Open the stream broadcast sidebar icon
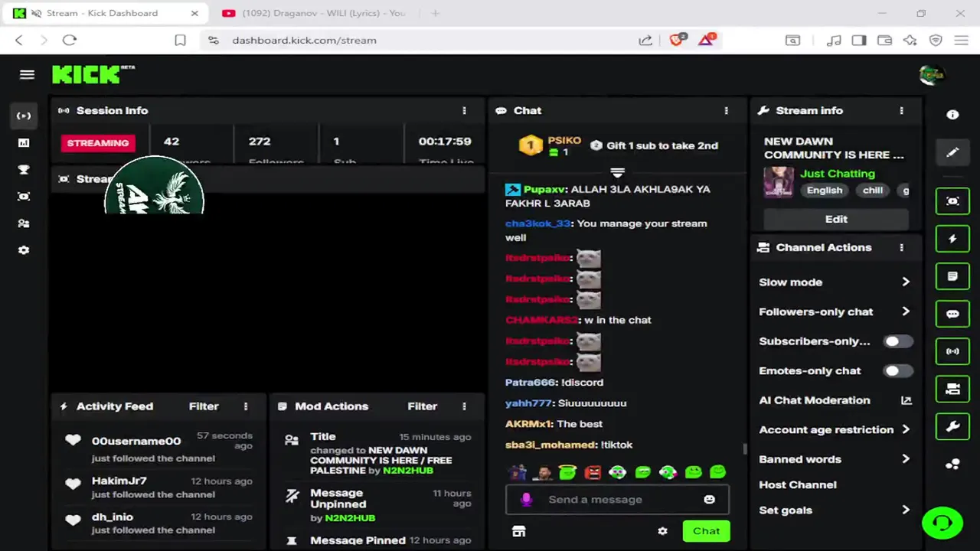 click(24, 116)
